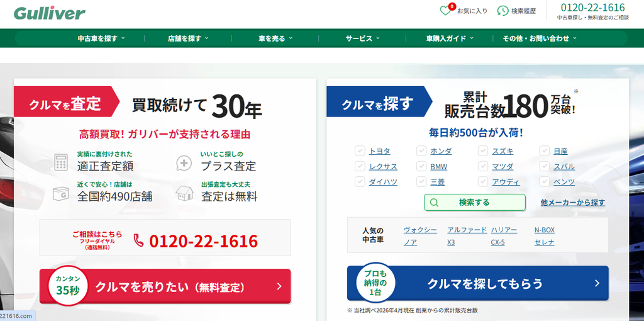
Task: Open アルファード popular car link
Action: point(467,230)
